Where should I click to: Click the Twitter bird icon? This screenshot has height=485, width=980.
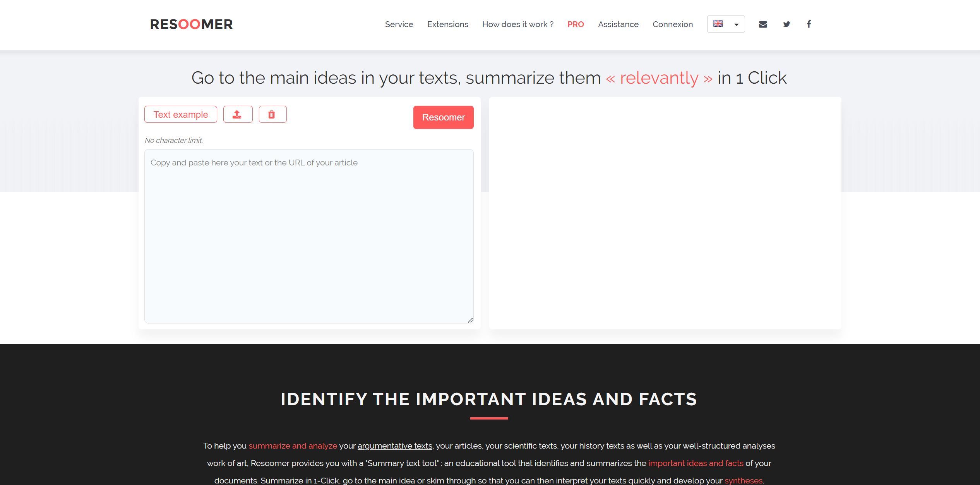click(786, 24)
